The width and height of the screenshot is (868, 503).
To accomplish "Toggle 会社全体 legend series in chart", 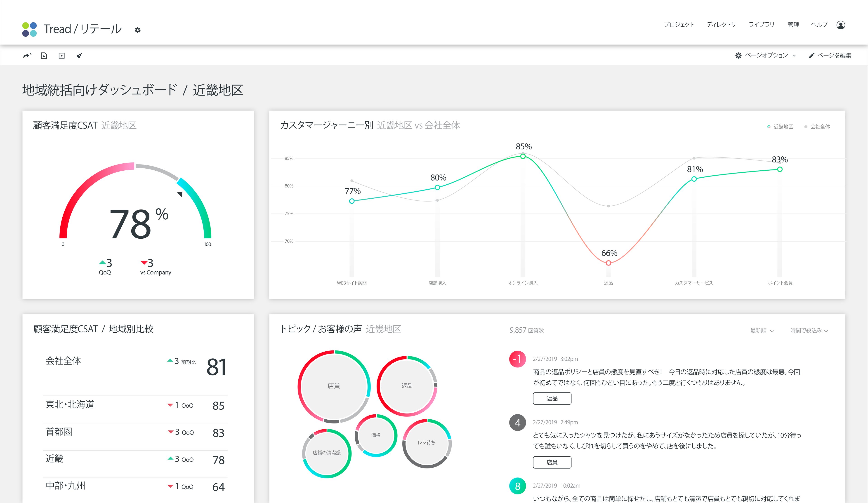I will (817, 127).
